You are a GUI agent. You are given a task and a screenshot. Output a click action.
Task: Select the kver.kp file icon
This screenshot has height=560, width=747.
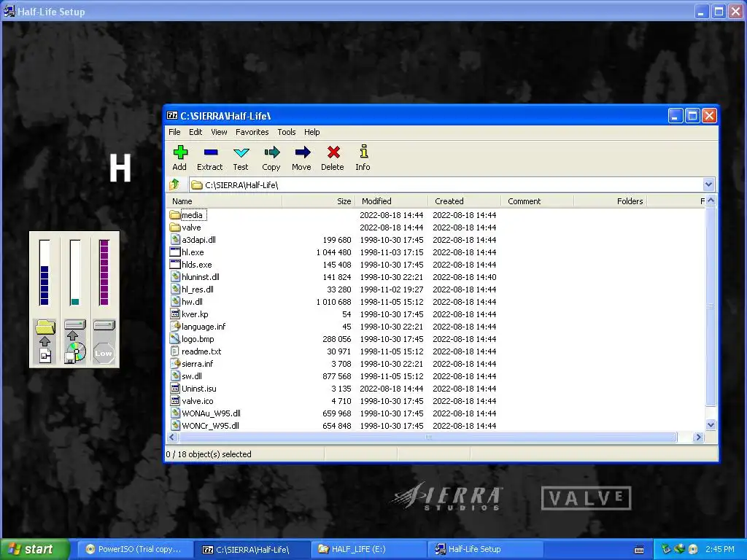point(175,314)
